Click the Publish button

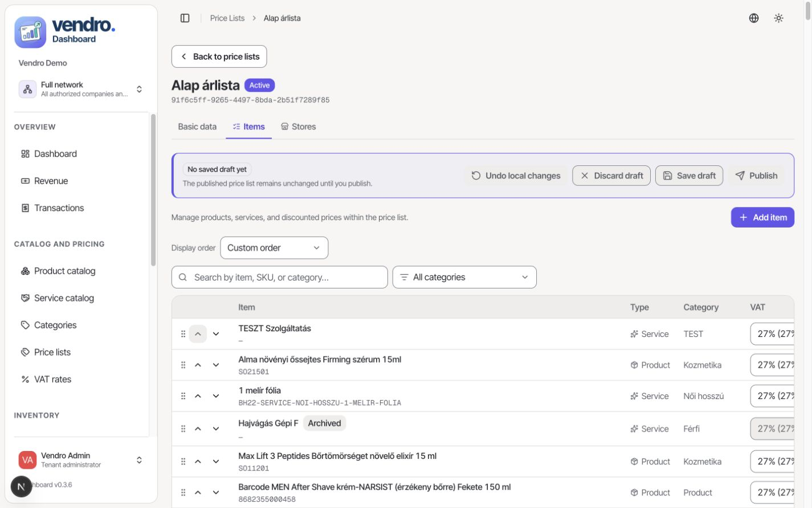point(756,176)
